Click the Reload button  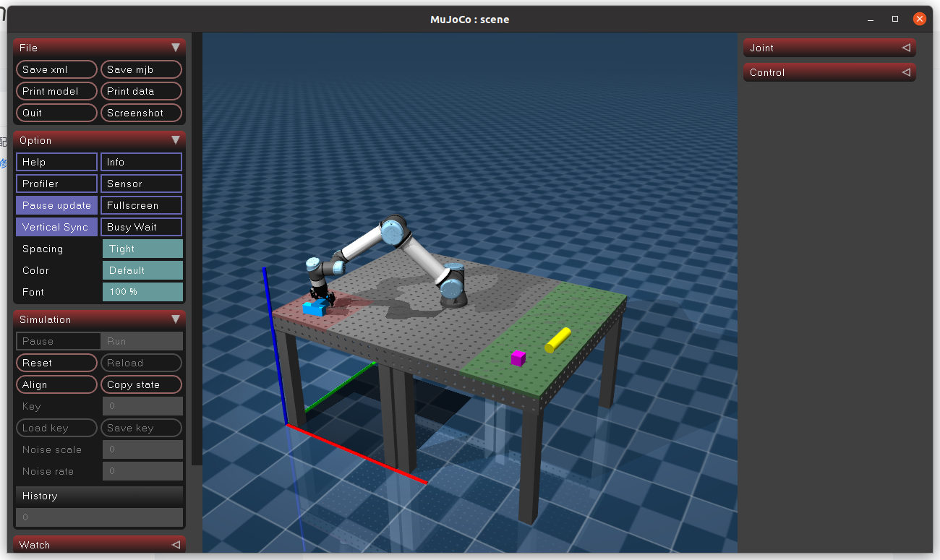click(x=141, y=363)
